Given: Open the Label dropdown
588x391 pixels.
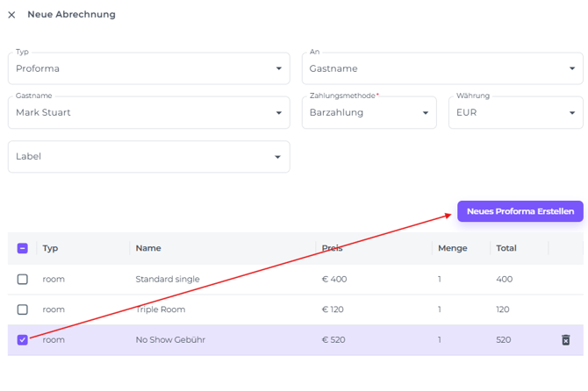Looking at the screenshot, I should [x=148, y=157].
